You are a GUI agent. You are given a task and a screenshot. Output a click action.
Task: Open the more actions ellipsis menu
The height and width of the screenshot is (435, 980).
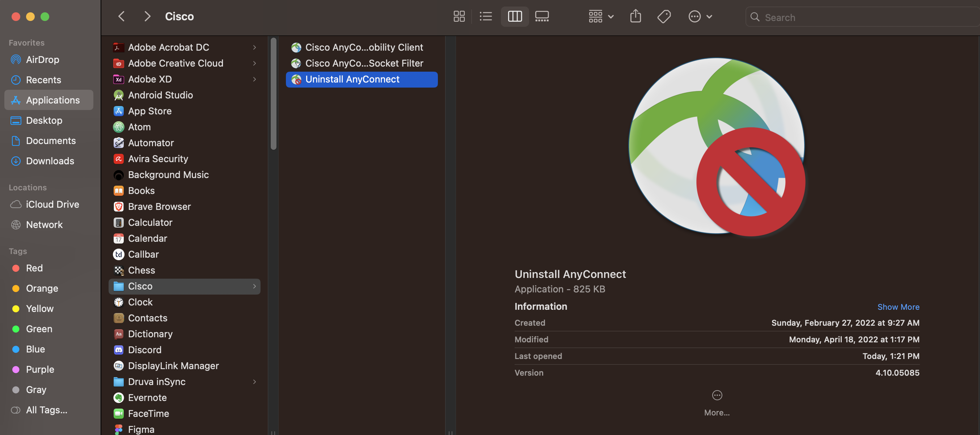[700, 16]
